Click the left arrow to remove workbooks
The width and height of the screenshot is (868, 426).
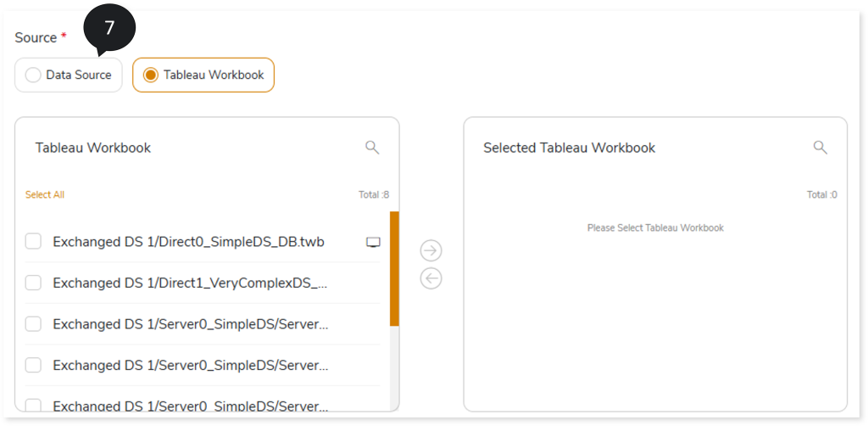tap(431, 278)
